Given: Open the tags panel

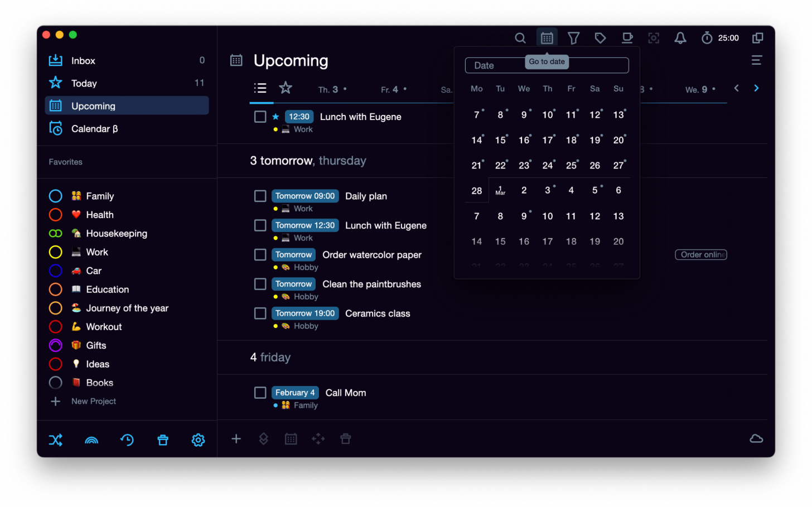Looking at the screenshot, I should [600, 38].
